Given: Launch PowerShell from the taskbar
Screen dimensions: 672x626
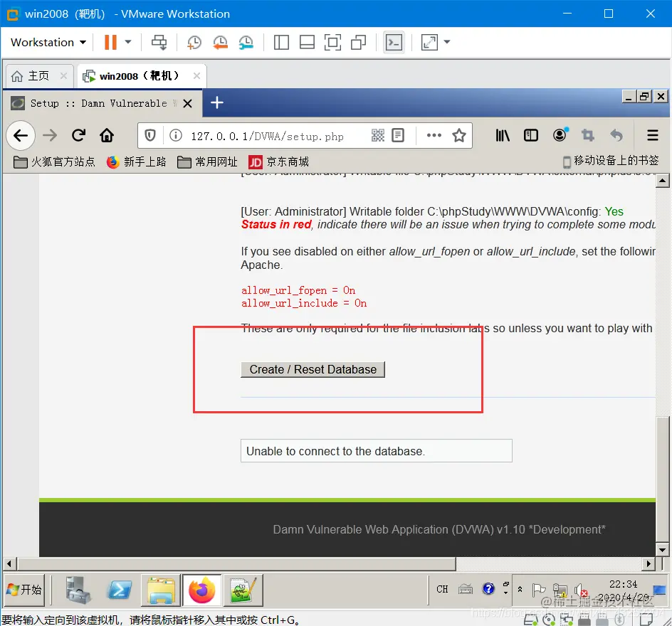Looking at the screenshot, I should coord(119,590).
